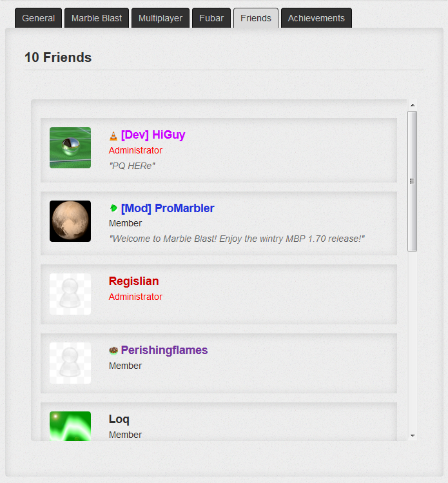Open the Fubar tab
This screenshot has height=483, width=448.
pos(211,18)
